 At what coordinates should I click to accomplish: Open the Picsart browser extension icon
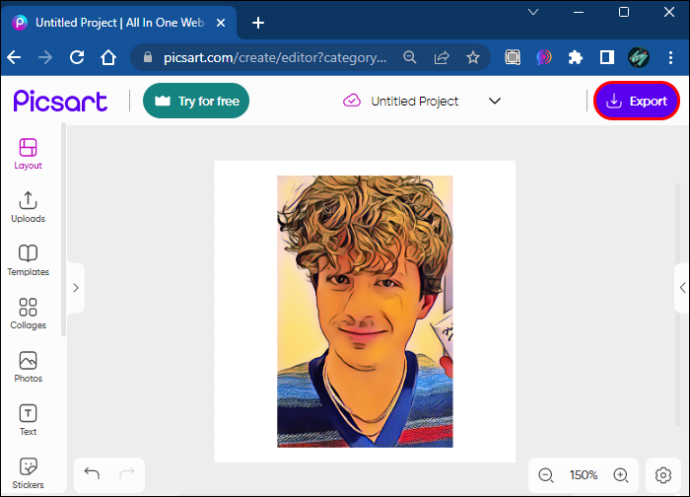pyautogui.click(x=544, y=57)
